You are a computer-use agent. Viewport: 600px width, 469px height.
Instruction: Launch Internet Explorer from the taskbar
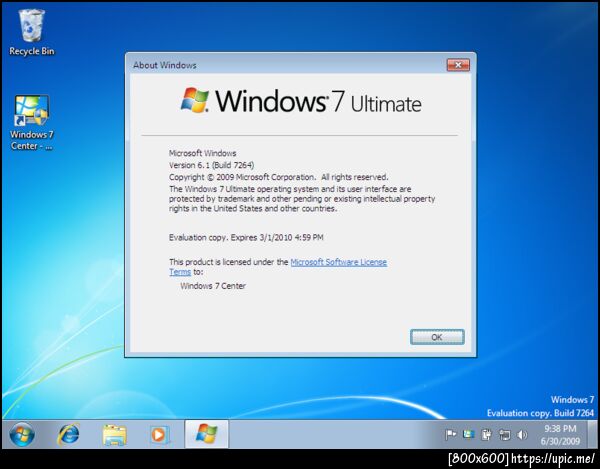click(68, 435)
